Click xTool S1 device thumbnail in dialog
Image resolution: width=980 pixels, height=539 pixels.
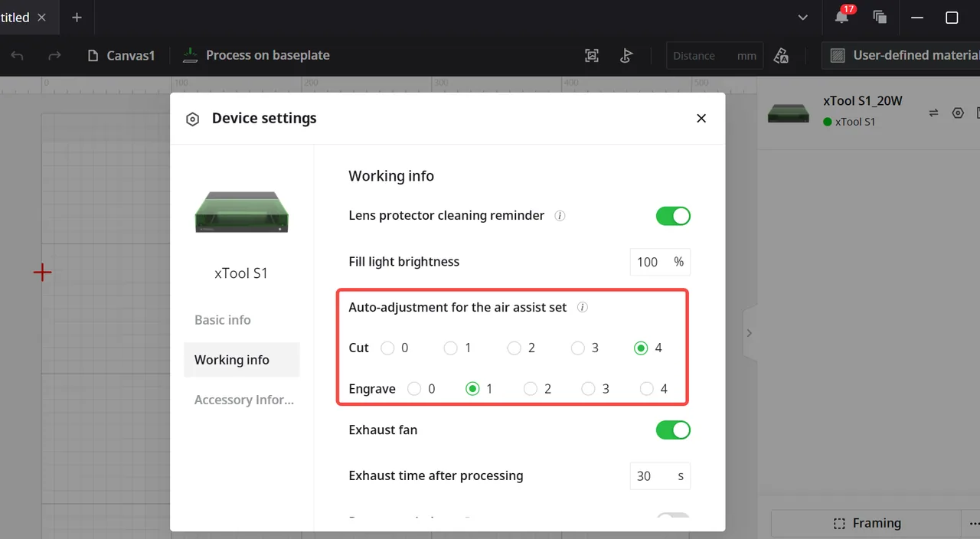[x=242, y=212]
